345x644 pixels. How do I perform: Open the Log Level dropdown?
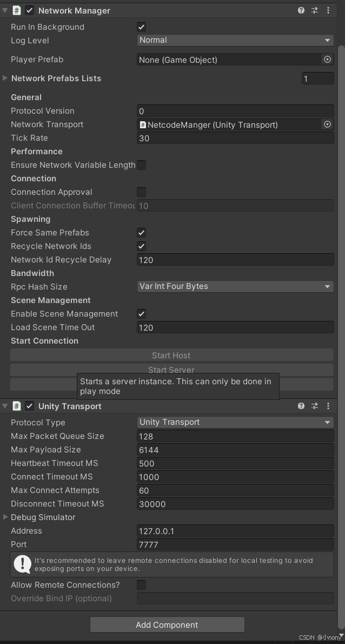(235, 40)
